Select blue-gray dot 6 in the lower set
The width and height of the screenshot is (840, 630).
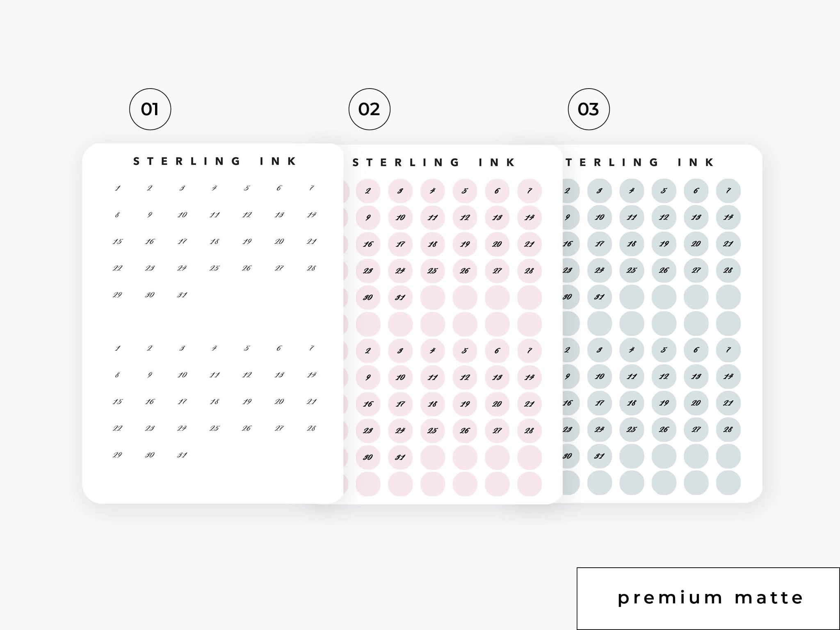(696, 350)
